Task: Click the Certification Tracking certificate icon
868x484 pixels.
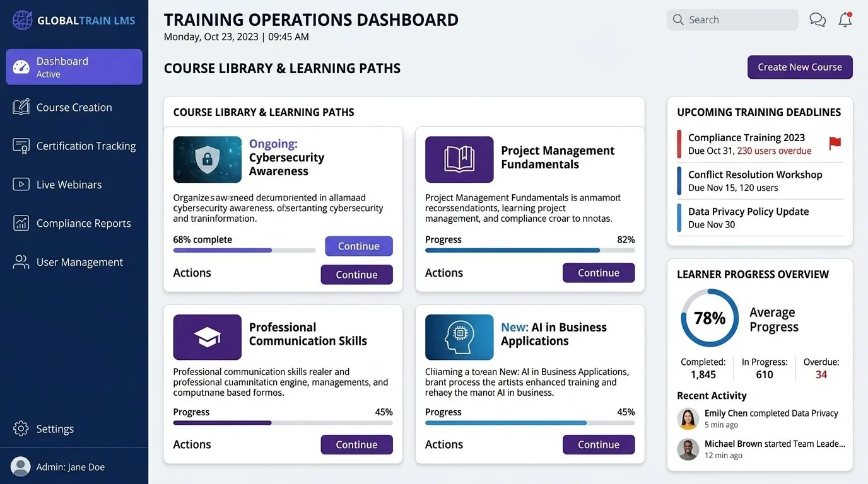Action: coord(21,146)
